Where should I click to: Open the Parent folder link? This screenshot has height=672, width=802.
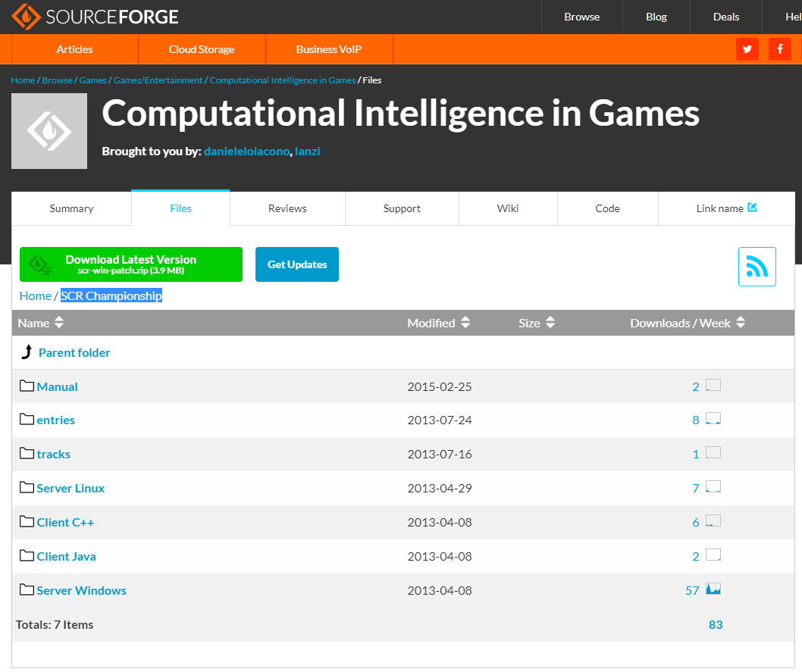[74, 352]
